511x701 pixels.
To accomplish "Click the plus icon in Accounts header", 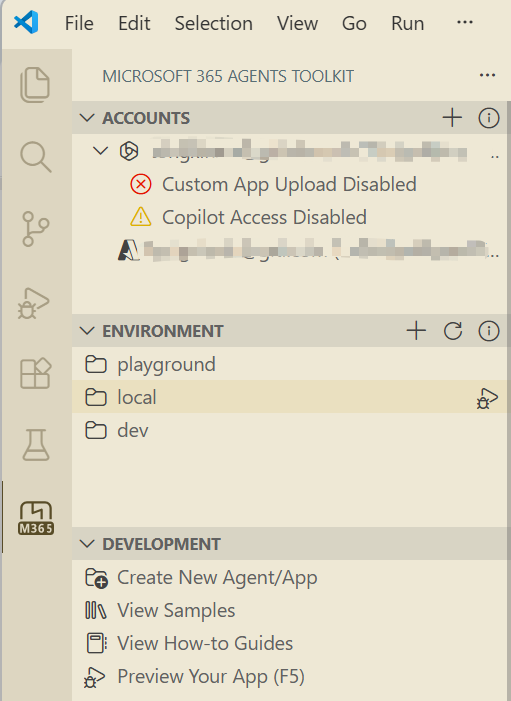I will pyautogui.click(x=452, y=118).
